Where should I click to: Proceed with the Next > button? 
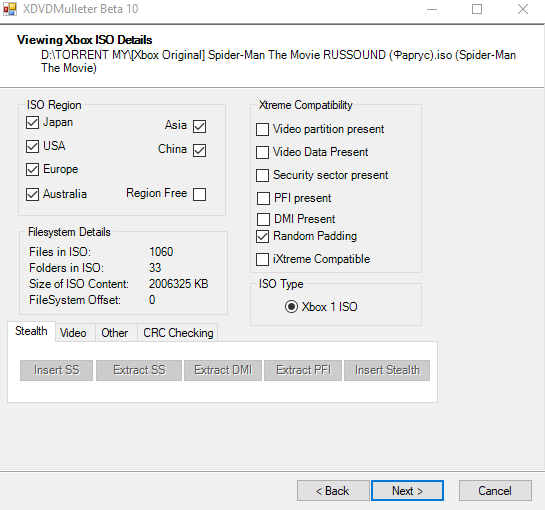click(407, 491)
